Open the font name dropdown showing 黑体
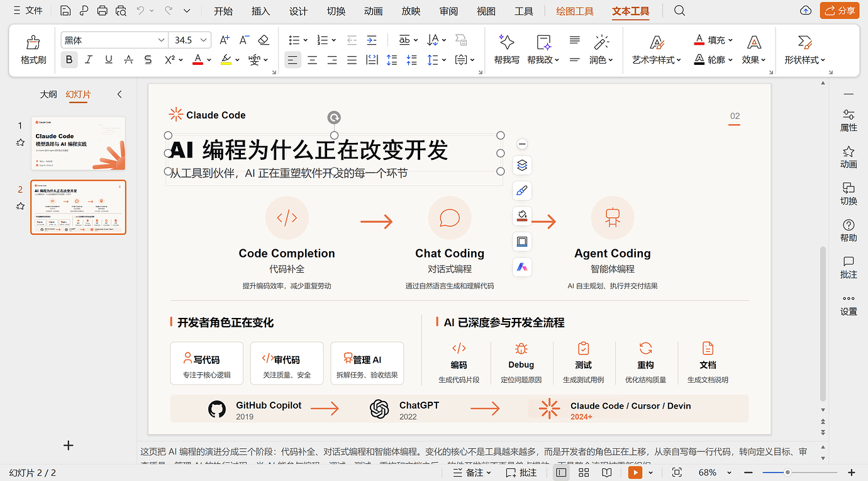This screenshot has height=481, width=868. click(x=161, y=40)
